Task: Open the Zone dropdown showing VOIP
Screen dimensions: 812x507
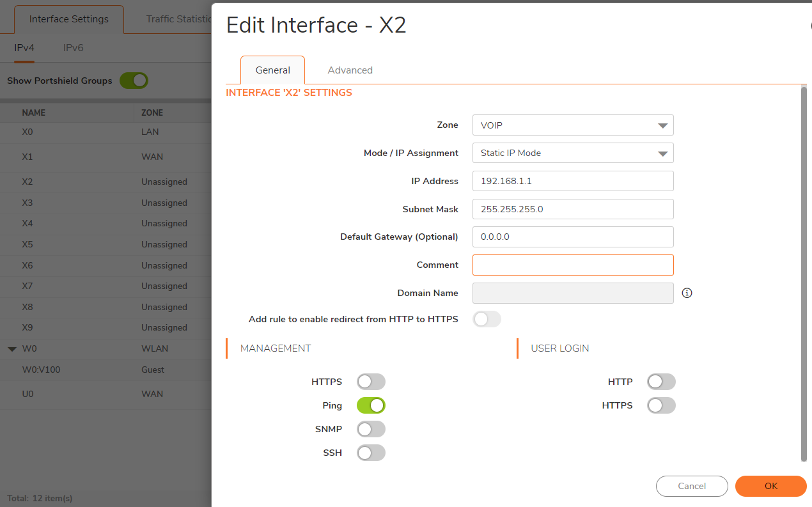Action: pos(573,125)
